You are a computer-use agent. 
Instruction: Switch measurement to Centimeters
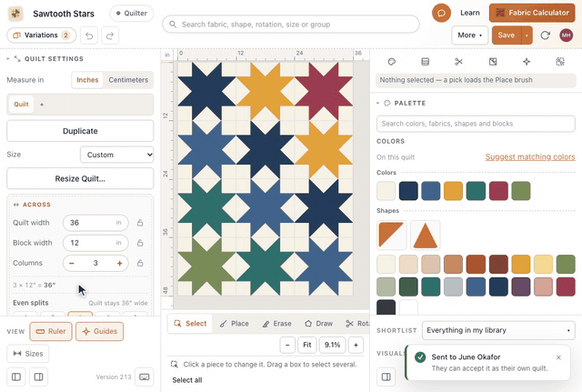click(128, 80)
